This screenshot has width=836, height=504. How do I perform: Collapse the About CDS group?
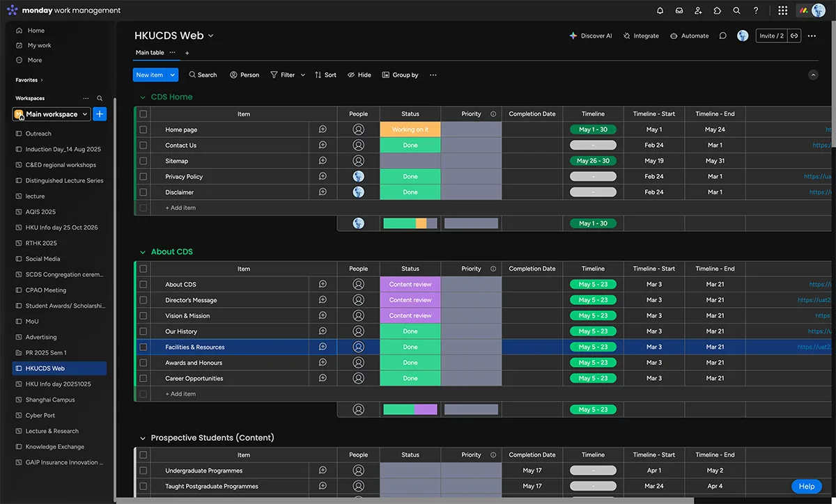point(143,252)
